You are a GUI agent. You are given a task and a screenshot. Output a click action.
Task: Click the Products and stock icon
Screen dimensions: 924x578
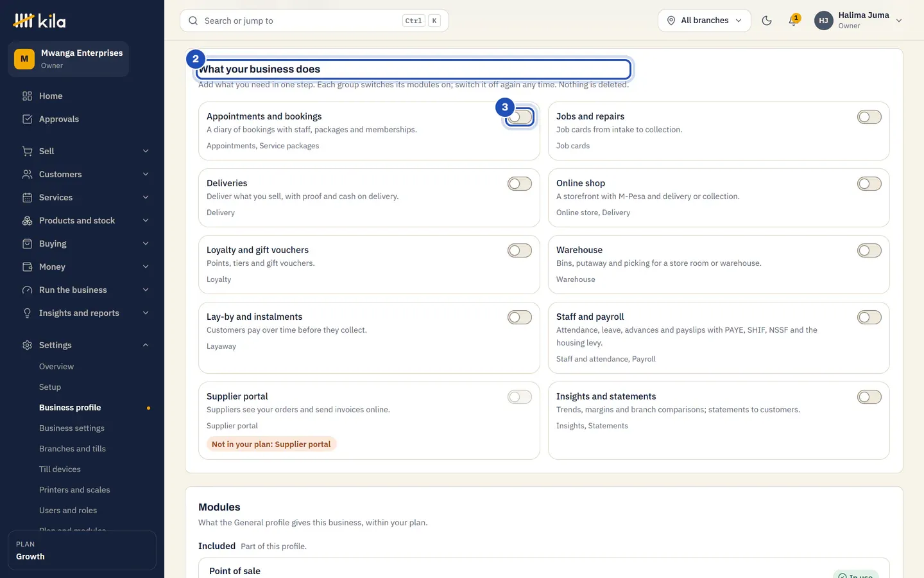pos(27,220)
